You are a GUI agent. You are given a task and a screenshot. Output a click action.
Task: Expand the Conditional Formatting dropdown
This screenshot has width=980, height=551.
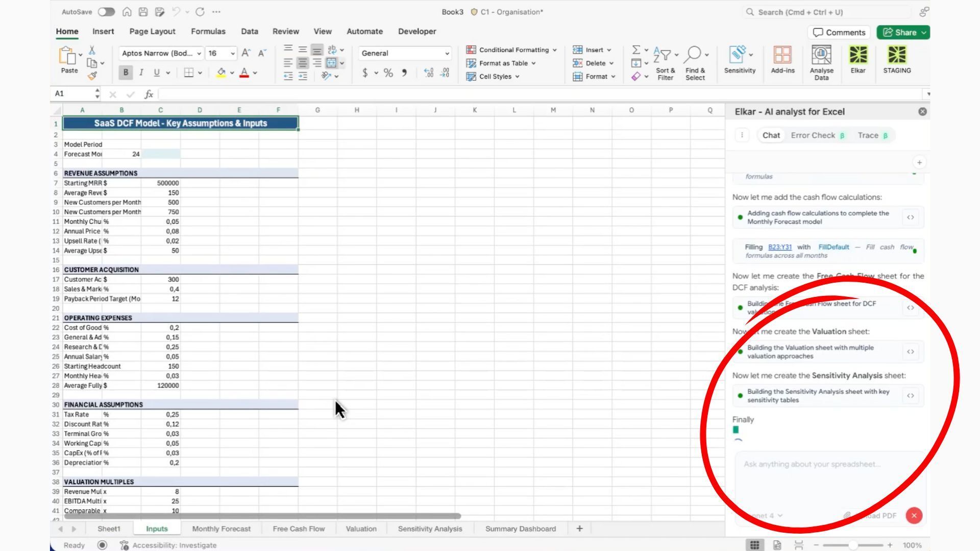pos(554,50)
